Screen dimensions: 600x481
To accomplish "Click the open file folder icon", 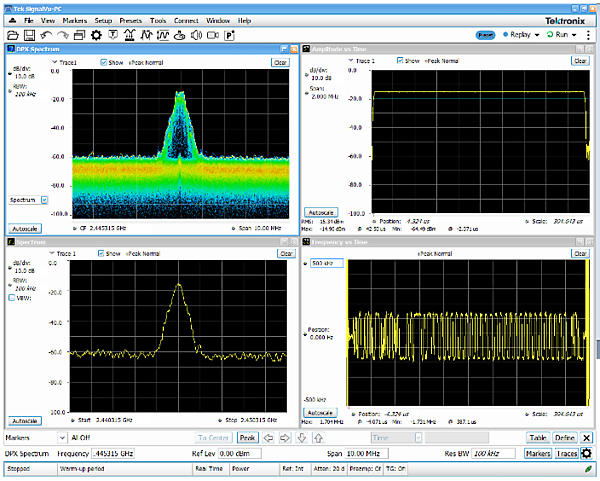I will (x=13, y=35).
